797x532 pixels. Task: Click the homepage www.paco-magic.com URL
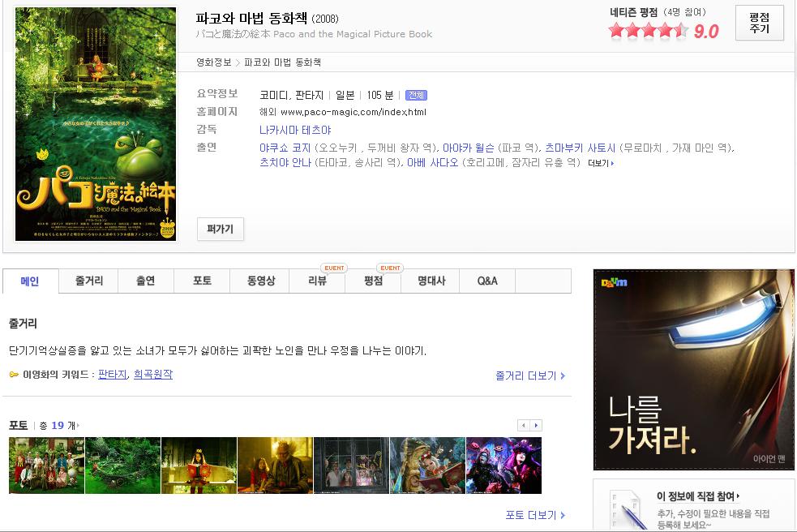point(354,113)
